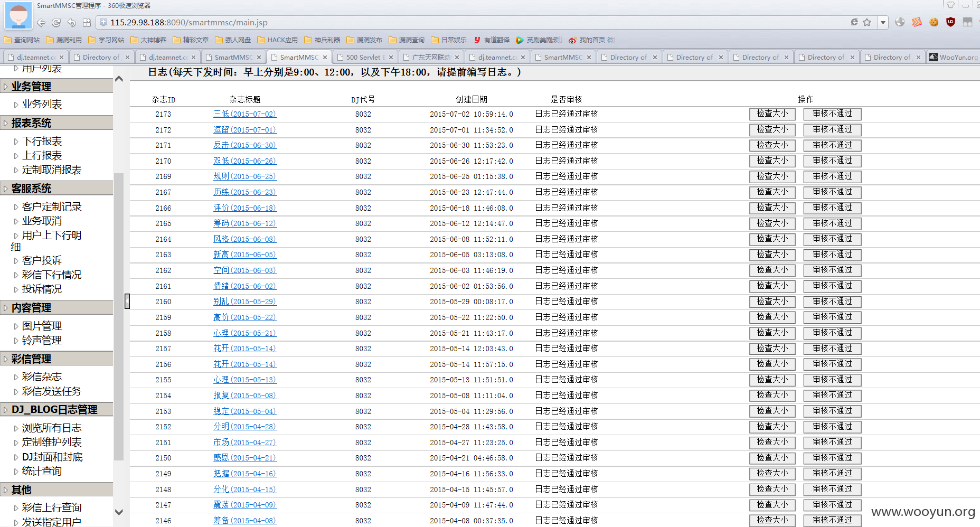Open the address bar dropdown arrow
This screenshot has height=527, width=980.
883,23
